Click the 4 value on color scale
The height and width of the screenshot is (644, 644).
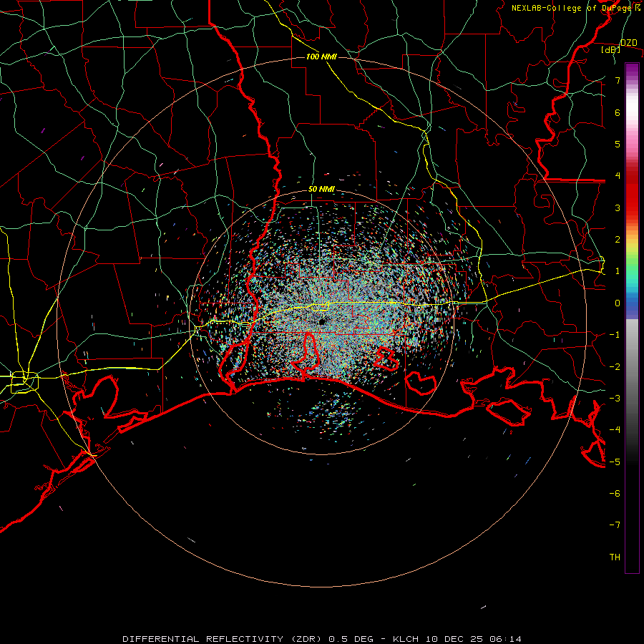(618, 176)
